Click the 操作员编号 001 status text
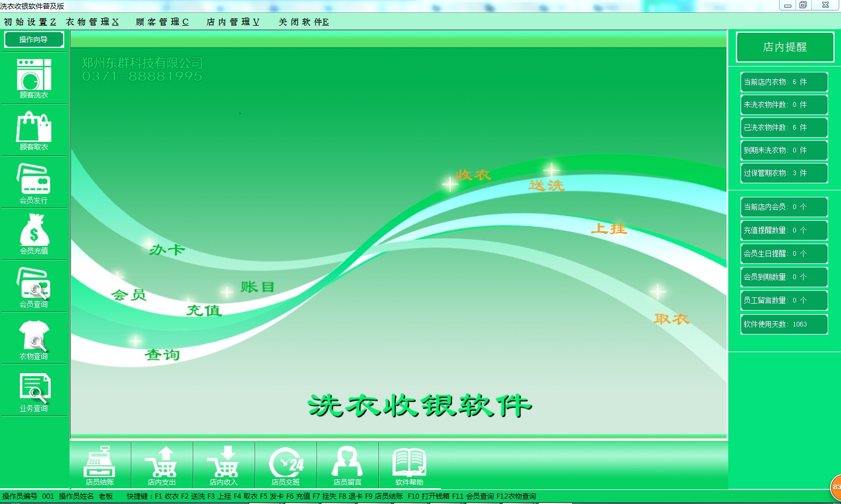This screenshot has width=841, height=504. pos(28,496)
